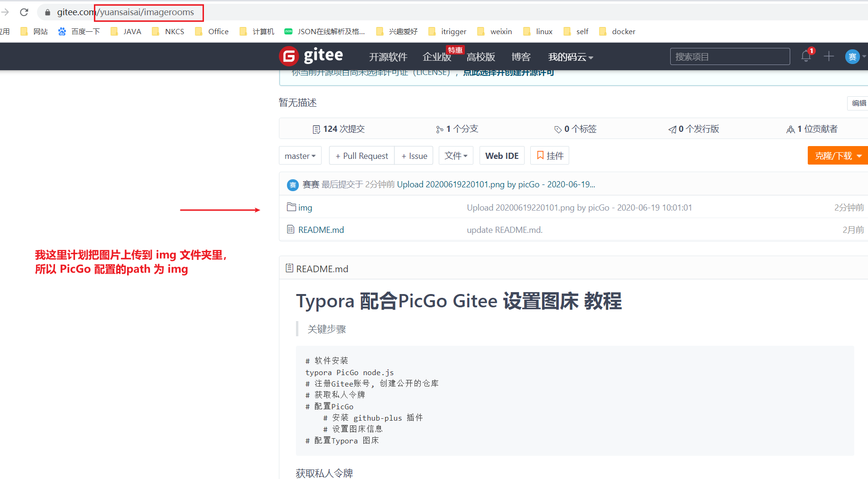The image size is (868, 479).
Task: Open the 百度一下 bookmark
Action: [x=79, y=31]
